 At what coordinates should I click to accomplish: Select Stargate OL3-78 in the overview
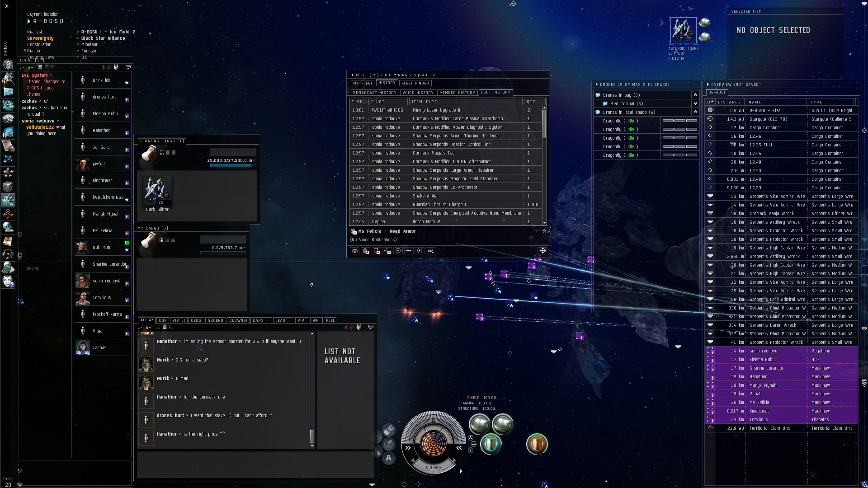coord(768,119)
